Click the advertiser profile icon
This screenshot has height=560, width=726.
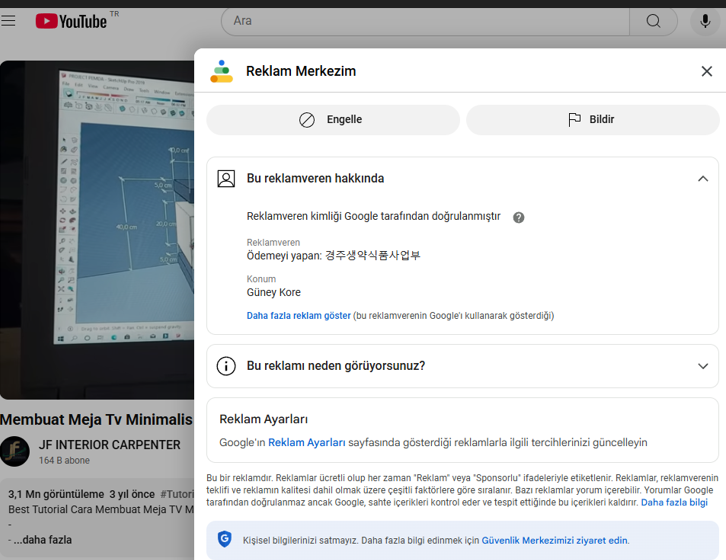click(226, 178)
